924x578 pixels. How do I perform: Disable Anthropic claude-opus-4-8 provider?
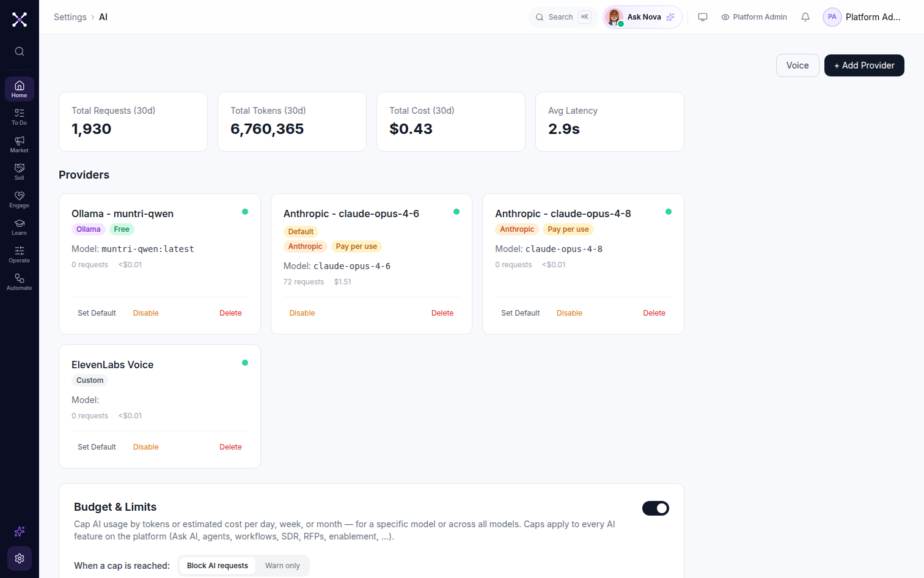tap(570, 313)
